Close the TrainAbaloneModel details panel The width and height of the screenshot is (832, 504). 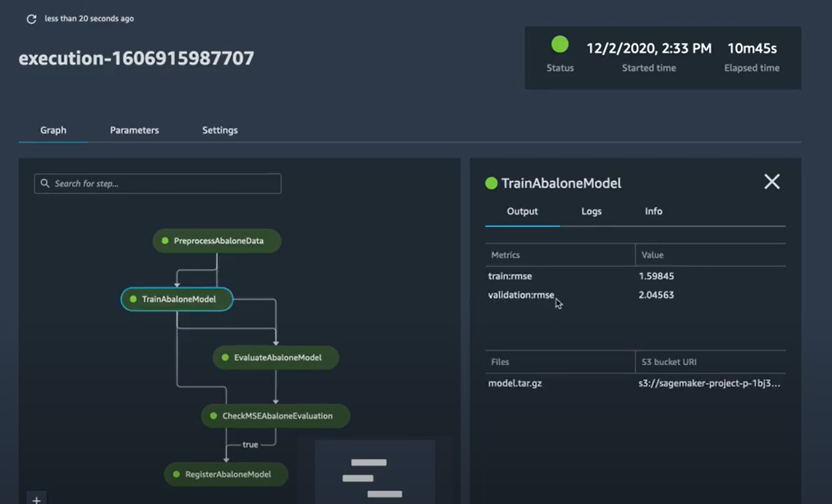click(x=772, y=182)
